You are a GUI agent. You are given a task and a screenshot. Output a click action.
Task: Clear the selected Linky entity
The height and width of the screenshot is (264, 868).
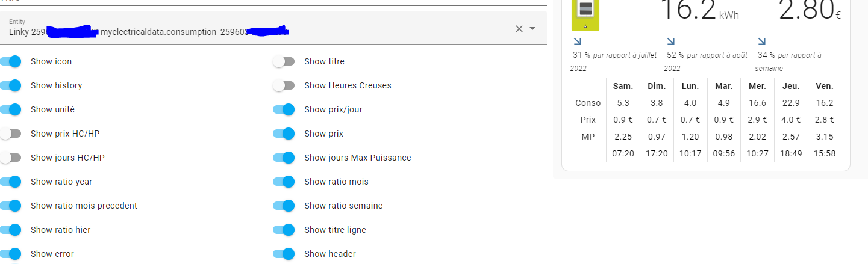coord(519,29)
